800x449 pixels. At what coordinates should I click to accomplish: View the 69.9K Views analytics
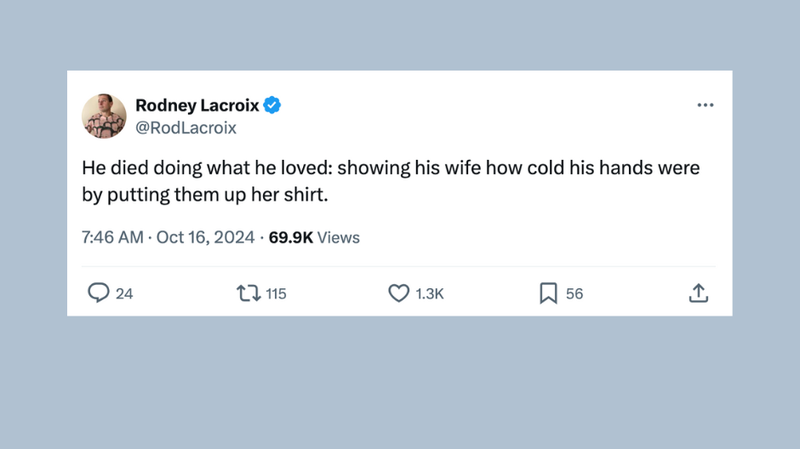(314, 238)
